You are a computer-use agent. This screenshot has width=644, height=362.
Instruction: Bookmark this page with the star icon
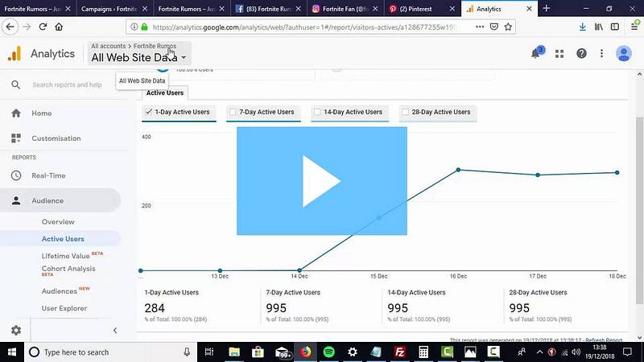pos(508,27)
